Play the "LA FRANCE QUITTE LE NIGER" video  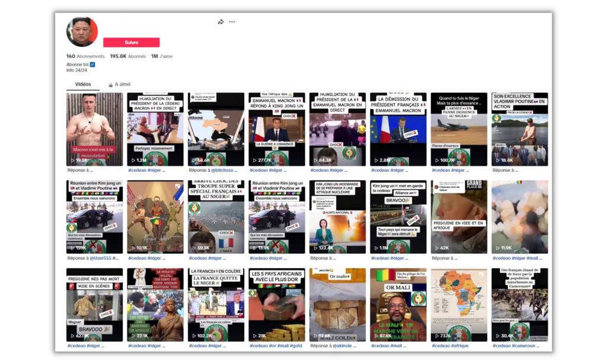(216, 305)
